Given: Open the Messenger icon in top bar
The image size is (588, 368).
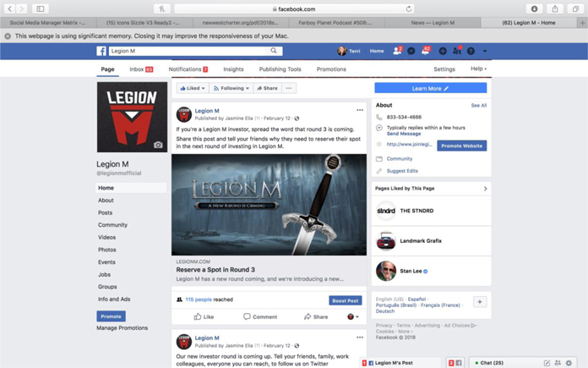Looking at the screenshot, I should (x=411, y=51).
